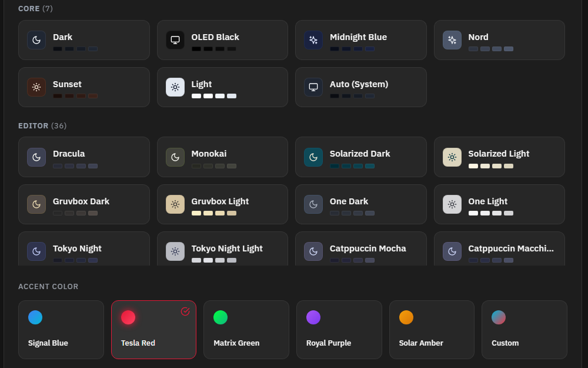Click the teal moon icon on Solarized Dark

click(x=313, y=157)
